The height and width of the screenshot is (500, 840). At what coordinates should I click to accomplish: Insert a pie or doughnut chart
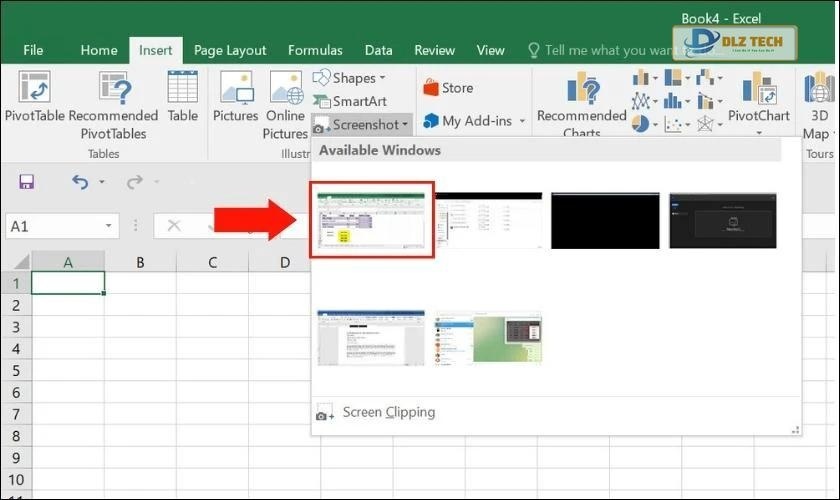(645, 124)
